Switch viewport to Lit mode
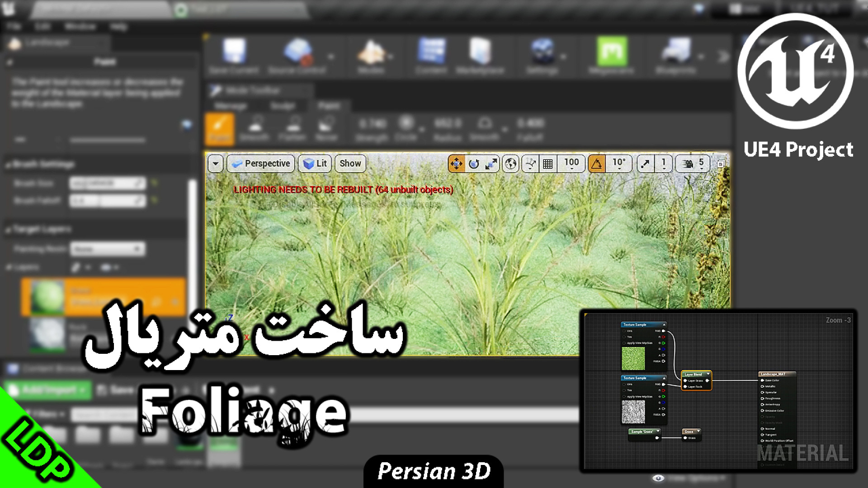The height and width of the screenshot is (488, 868). pos(315,164)
